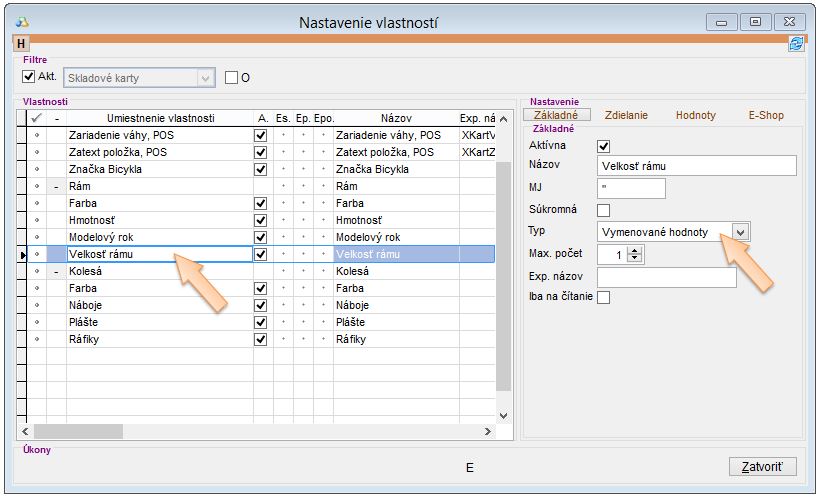The height and width of the screenshot is (497, 819).
Task: Open the Hodnoty tab
Action: pos(695,115)
